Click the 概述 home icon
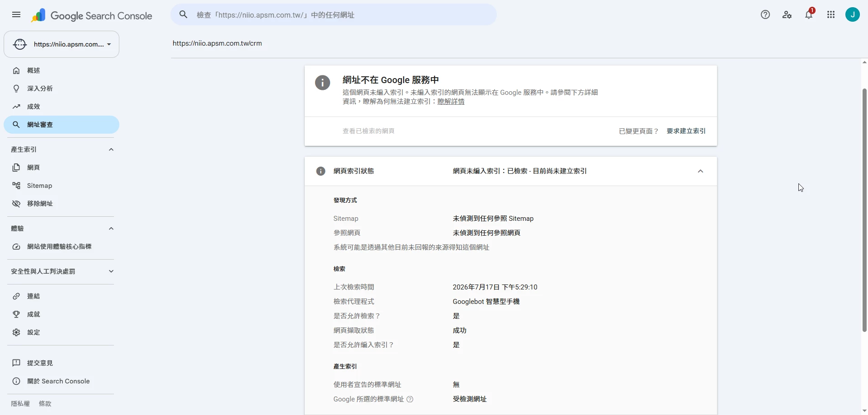The image size is (868, 415). click(16, 70)
